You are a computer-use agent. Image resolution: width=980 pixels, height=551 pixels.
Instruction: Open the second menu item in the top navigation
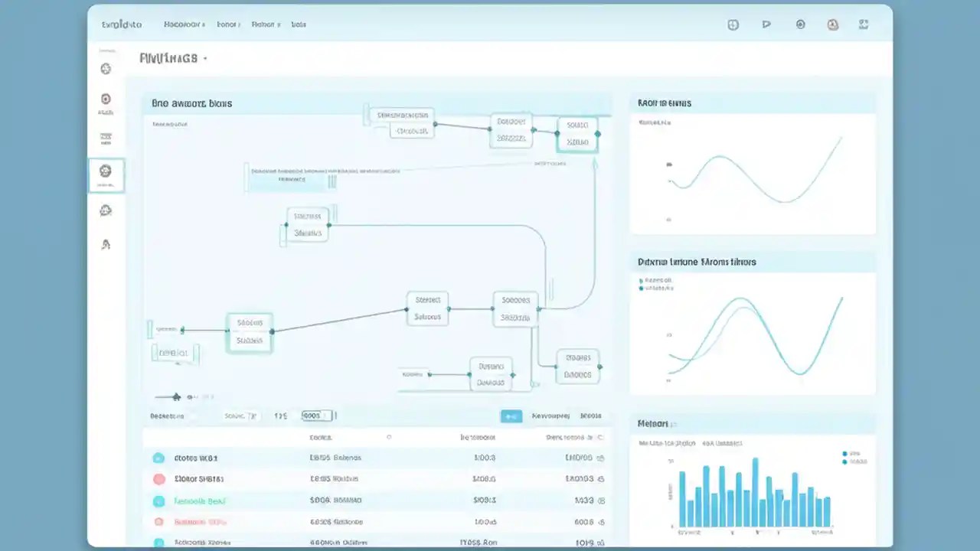[x=227, y=24]
